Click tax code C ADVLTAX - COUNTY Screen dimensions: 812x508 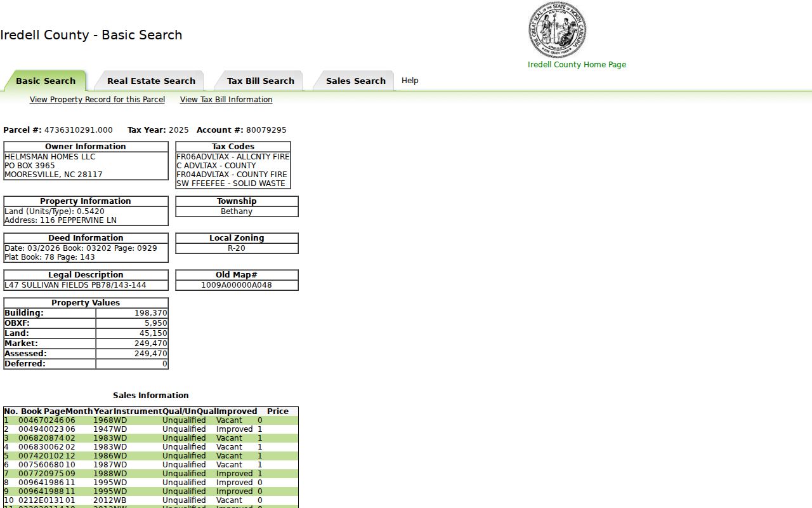tap(216, 166)
